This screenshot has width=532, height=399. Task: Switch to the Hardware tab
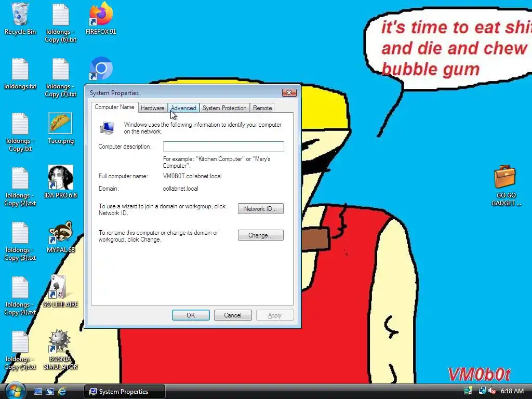152,108
